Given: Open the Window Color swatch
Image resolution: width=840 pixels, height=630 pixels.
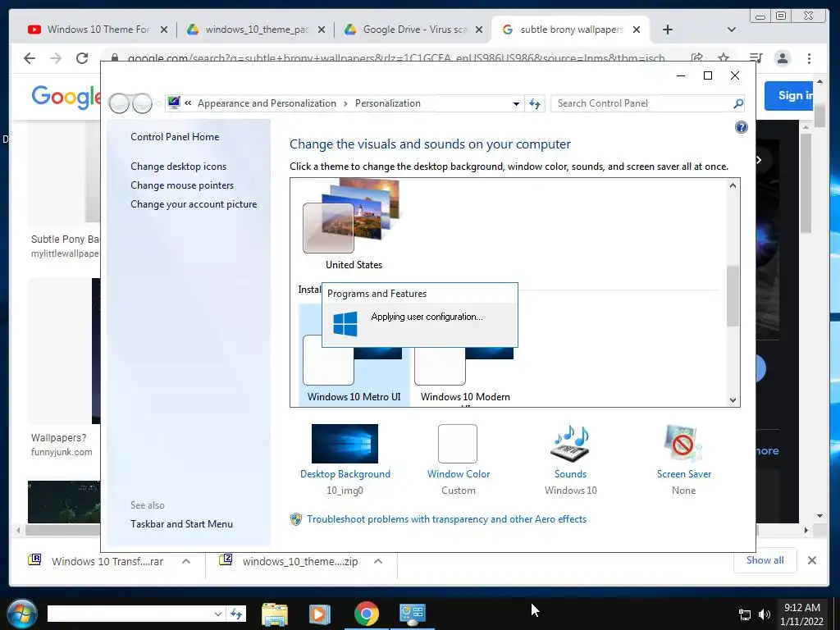Looking at the screenshot, I should (458, 444).
